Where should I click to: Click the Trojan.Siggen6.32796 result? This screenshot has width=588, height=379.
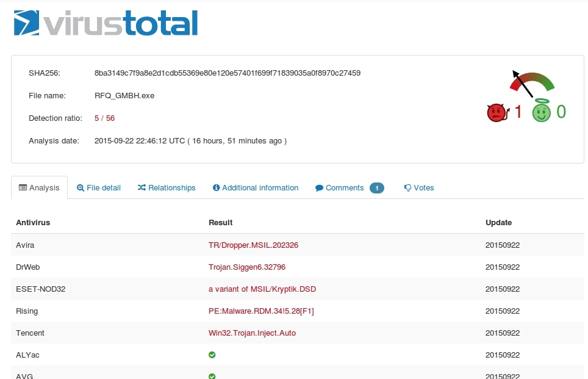[x=247, y=267]
